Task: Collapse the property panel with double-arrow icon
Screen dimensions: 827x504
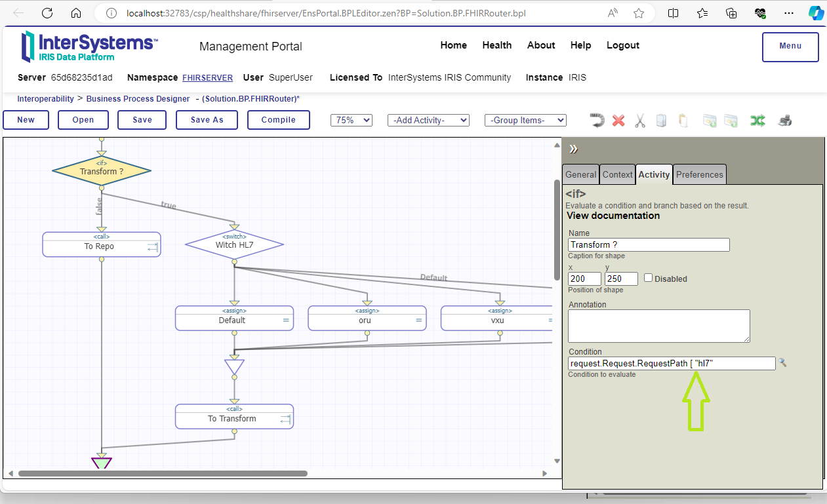Action: (573, 149)
